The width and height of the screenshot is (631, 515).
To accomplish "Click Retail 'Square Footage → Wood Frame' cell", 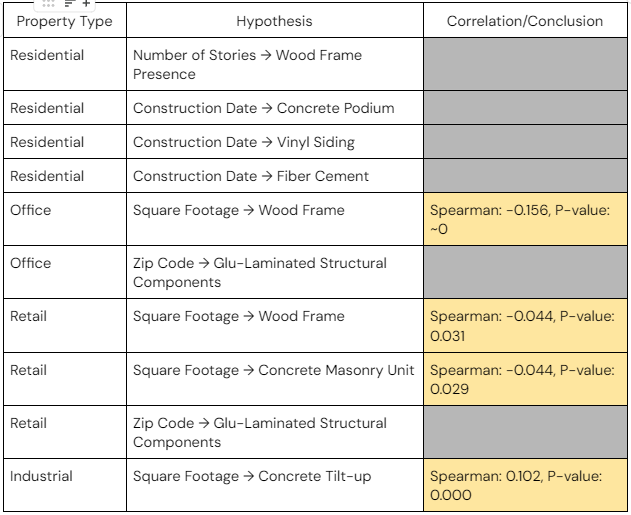I will click(274, 316).
